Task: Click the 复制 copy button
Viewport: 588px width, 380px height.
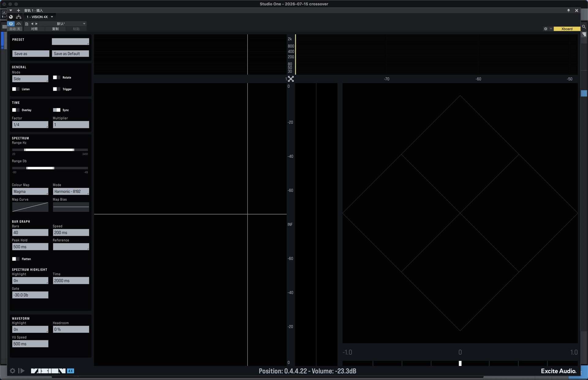Action: click(x=55, y=29)
